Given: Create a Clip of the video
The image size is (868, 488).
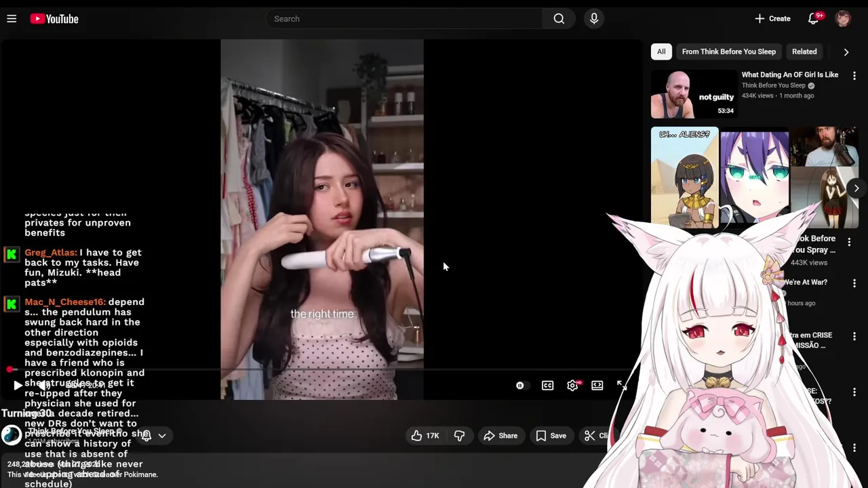Looking at the screenshot, I should tap(595, 436).
